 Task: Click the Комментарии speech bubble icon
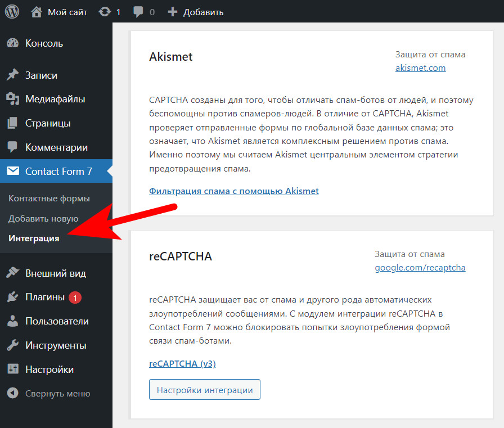pyautogui.click(x=13, y=147)
